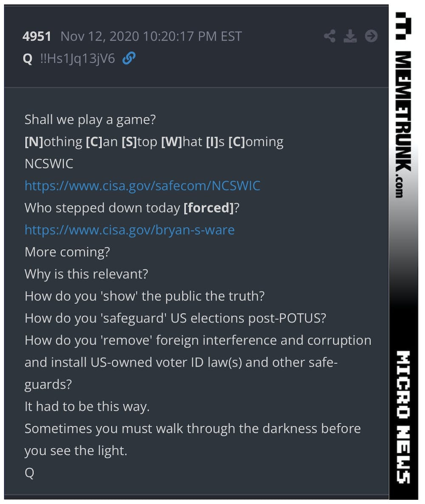Open the cisa.gov/bryan-s-ware link
Image resolution: width=425 pixels, height=504 pixels.
pos(130,230)
